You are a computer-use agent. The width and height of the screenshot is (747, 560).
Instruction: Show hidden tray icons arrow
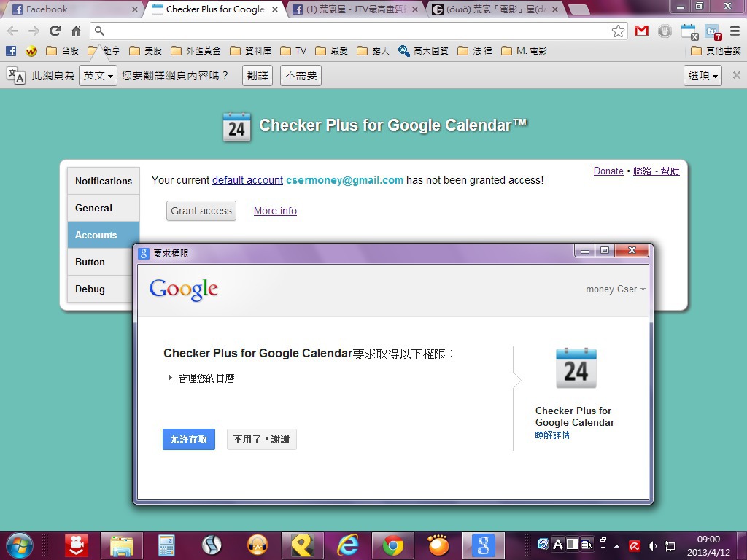tap(617, 545)
